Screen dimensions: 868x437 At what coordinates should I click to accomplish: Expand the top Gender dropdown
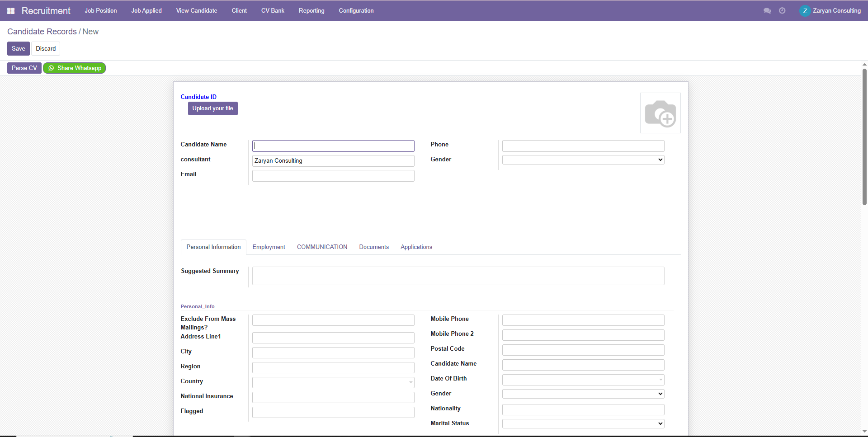(583, 160)
